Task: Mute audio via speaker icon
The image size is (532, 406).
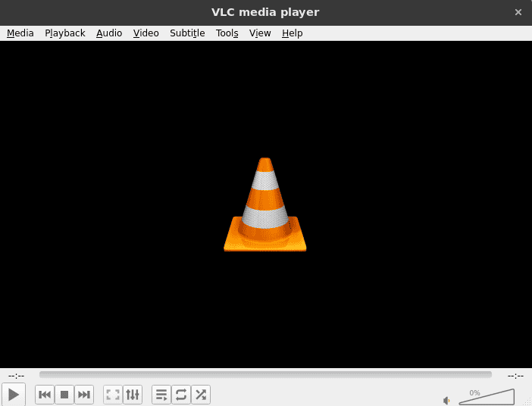Action: [446, 401]
